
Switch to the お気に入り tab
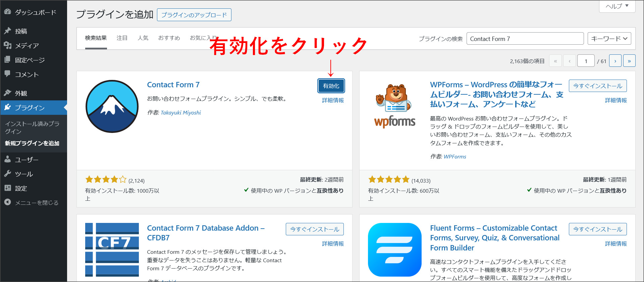tap(203, 38)
